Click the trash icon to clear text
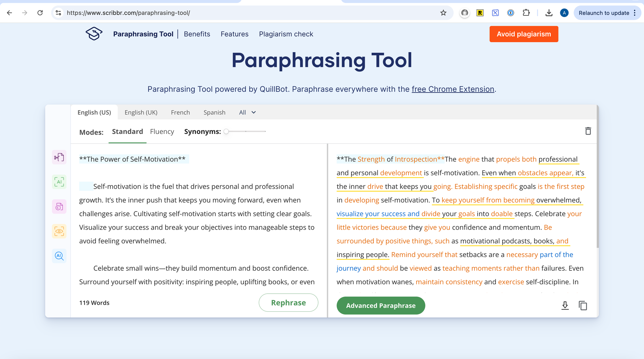The image size is (644, 359). click(x=588, y=131)
